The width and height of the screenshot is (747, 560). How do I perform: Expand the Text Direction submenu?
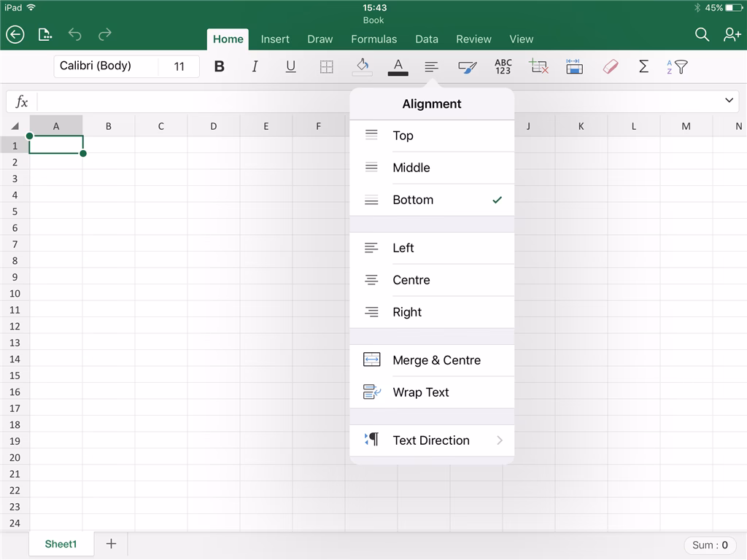click(x=431, y=440)
